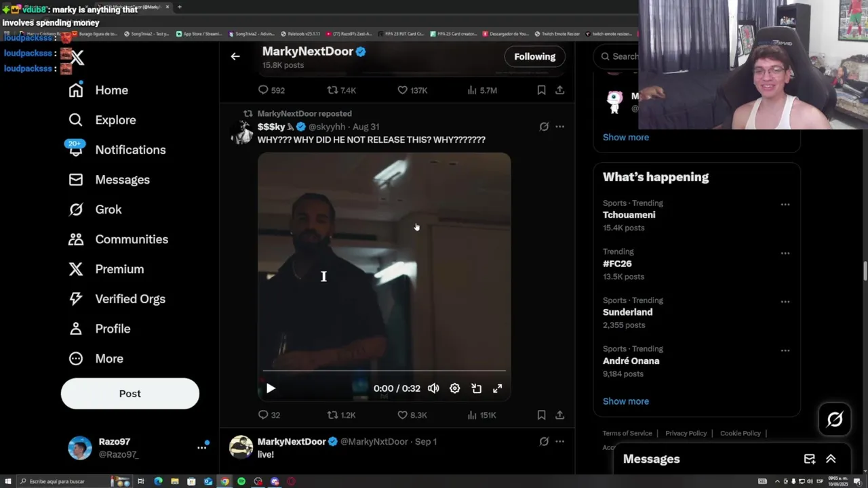The image size is (868, 488).
Task: Open Grok icon on the live! post
Action: click(544, 441)
